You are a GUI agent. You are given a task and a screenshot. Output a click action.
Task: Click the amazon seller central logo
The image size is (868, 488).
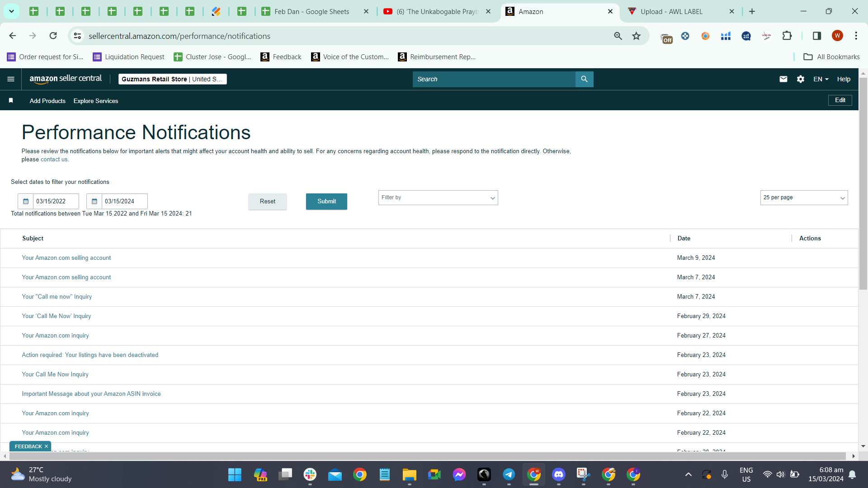coord(66,79)
